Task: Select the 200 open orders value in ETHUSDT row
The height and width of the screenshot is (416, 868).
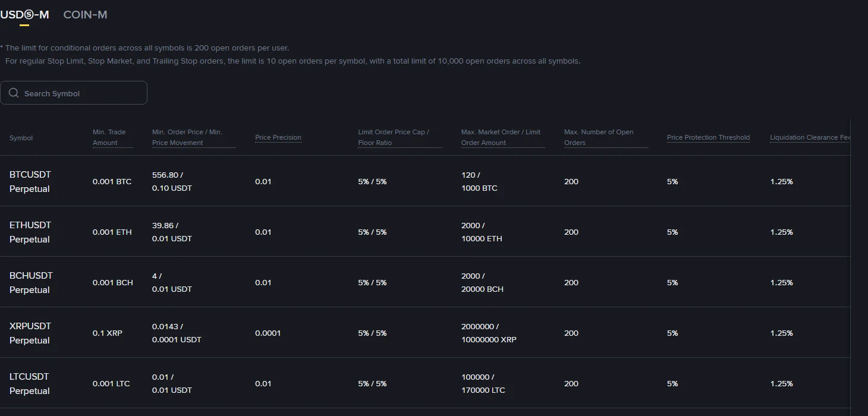Action: coord(571,232)
